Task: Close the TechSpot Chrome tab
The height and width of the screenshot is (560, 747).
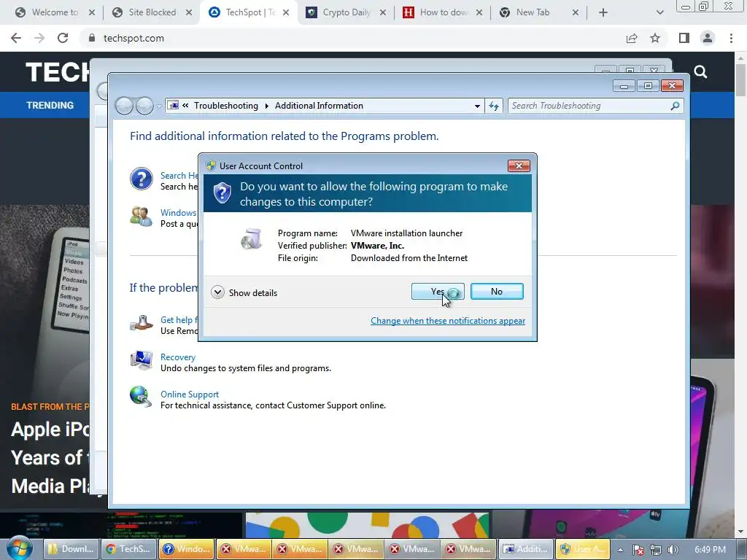Action: [x=286, y=12]
